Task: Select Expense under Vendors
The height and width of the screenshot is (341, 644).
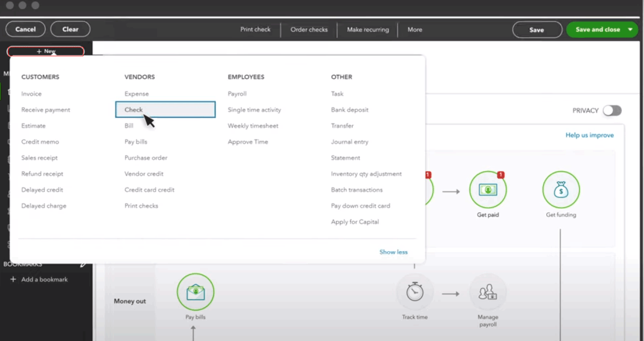Action: point(137,94)
